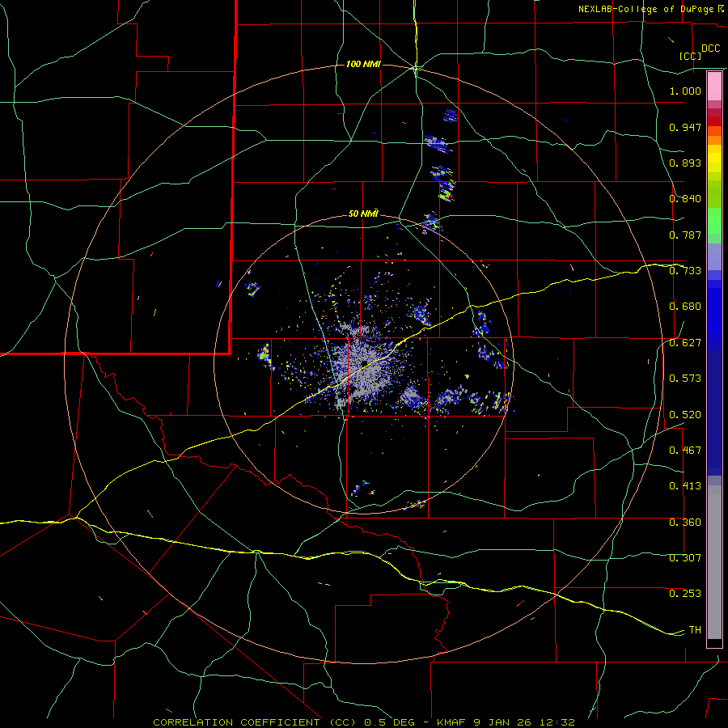
Task: Pick the bright green band on the color bar
Action: [714, 221]
